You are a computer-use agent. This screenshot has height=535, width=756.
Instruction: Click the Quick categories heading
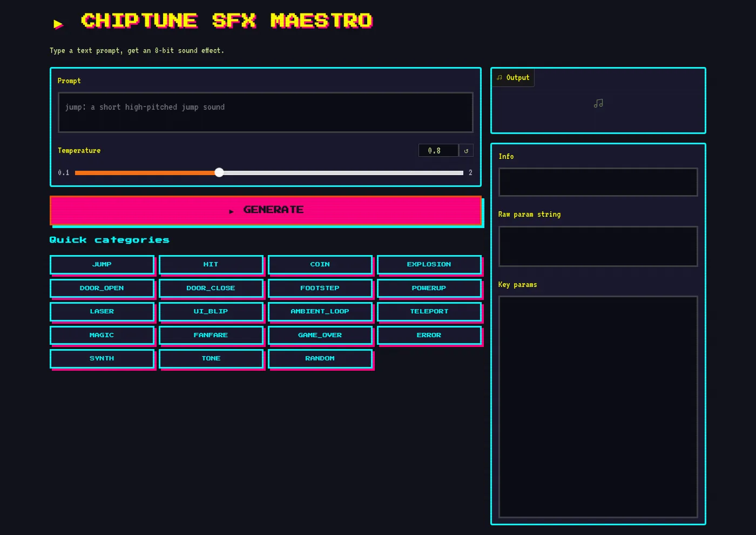click(110, 240)
